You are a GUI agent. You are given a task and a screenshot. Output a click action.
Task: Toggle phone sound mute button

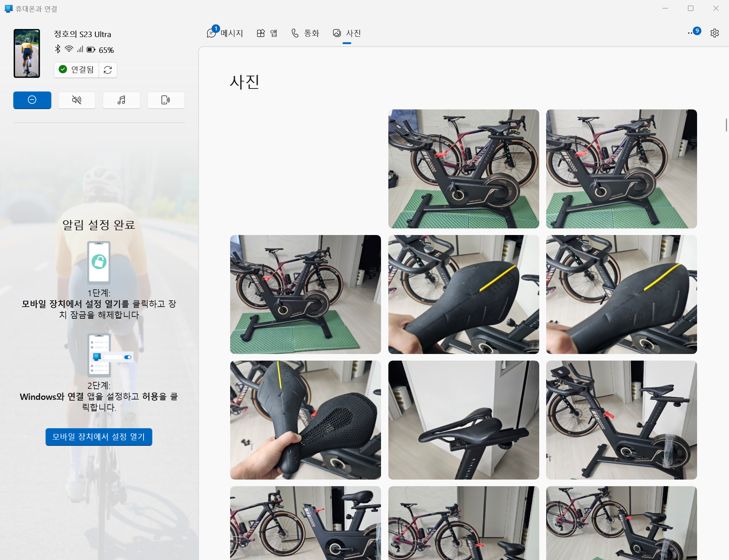pyautogui.click(x=77, y=100)
